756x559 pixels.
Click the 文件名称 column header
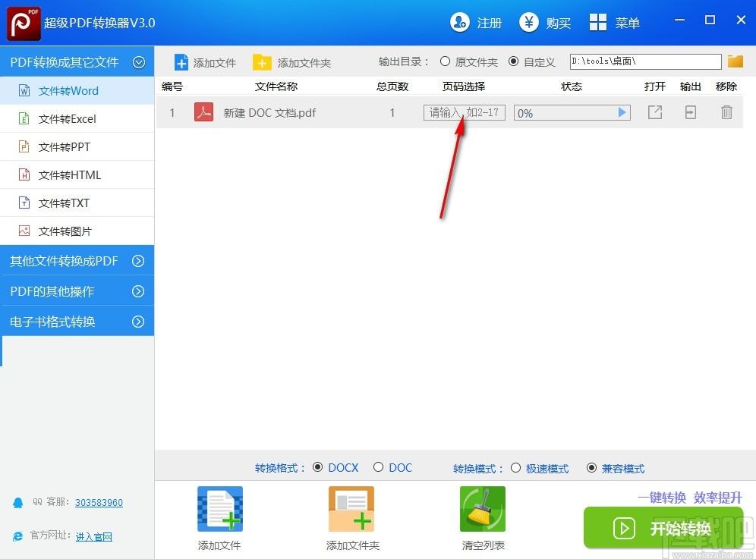click(276, 86)
